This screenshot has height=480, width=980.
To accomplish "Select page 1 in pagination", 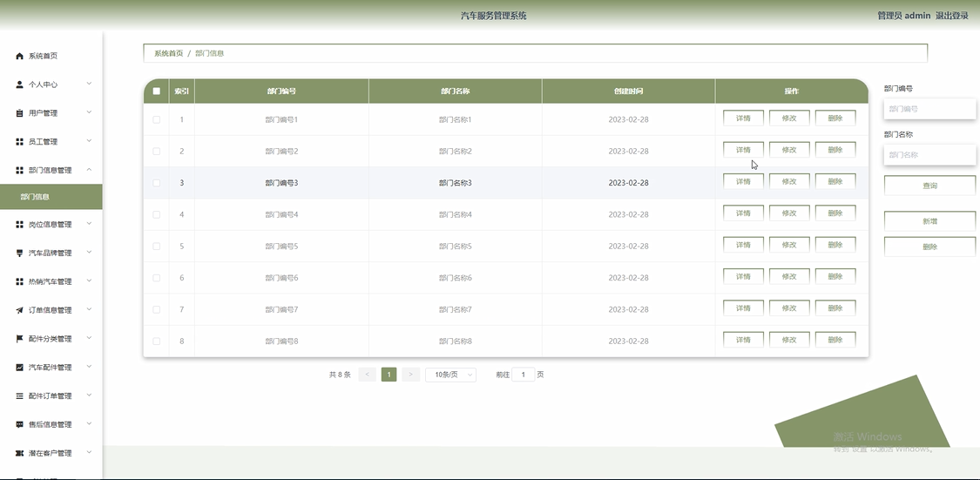I will tap(389, 375).
